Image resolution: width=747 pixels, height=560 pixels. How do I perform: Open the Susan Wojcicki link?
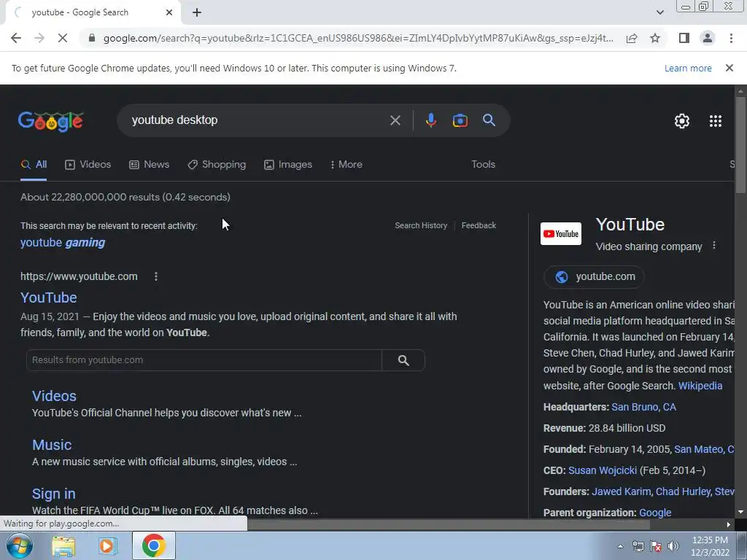[x=602, y=470]
